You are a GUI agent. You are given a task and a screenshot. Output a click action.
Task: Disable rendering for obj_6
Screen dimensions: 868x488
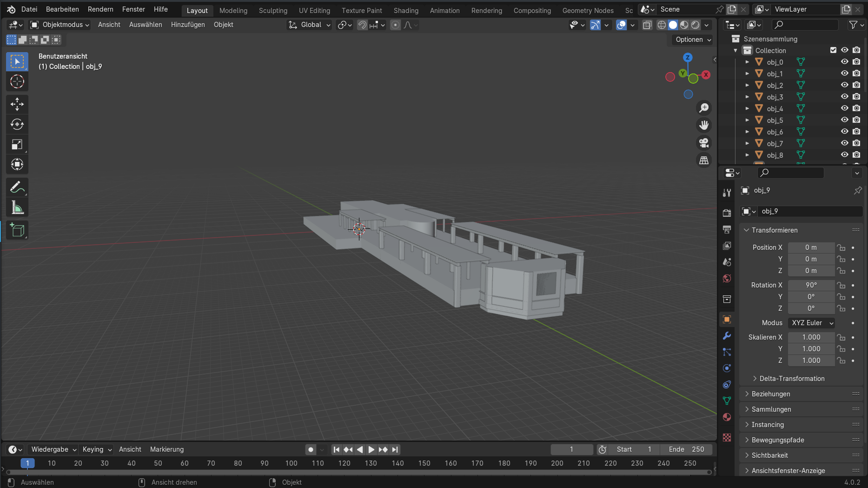click(856, 132)
